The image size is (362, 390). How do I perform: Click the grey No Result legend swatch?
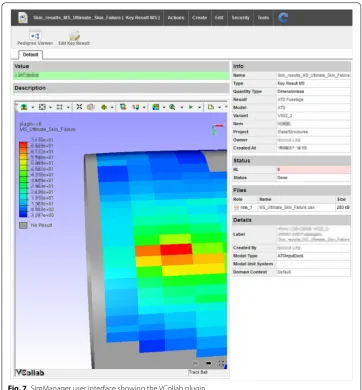[x=23, y=225]
